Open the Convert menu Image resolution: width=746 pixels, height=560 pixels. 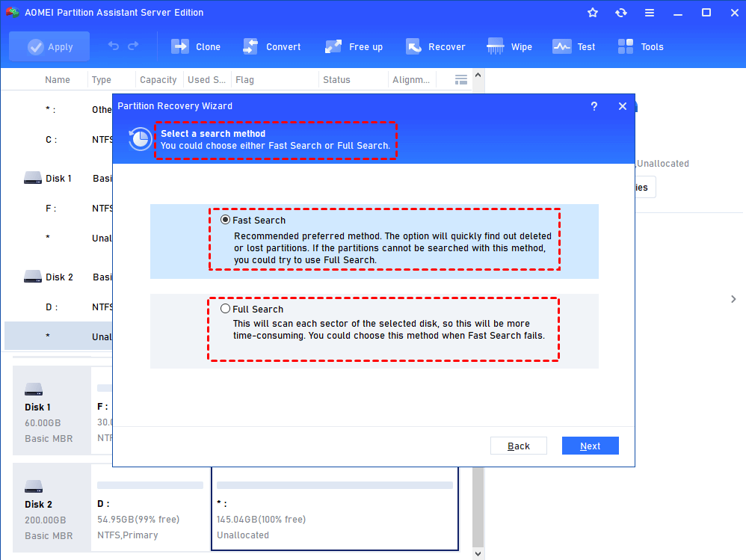click(x=271, y=46)
